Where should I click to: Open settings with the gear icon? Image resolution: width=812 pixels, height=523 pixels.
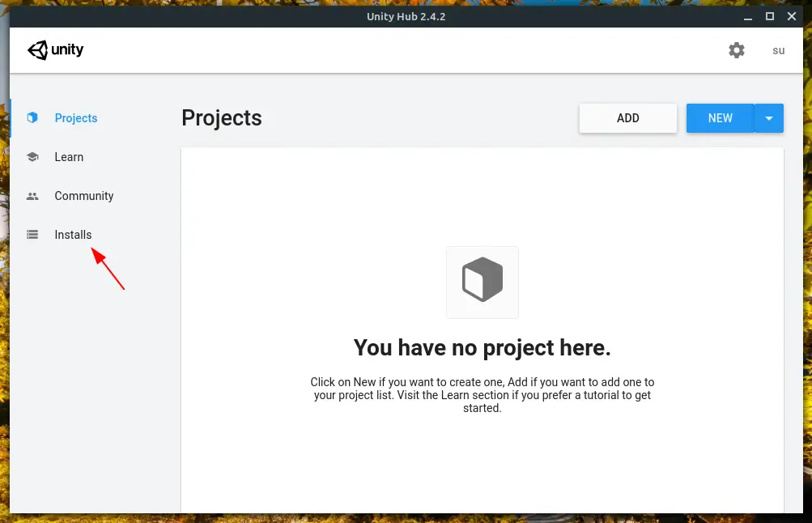coord(737,50)
